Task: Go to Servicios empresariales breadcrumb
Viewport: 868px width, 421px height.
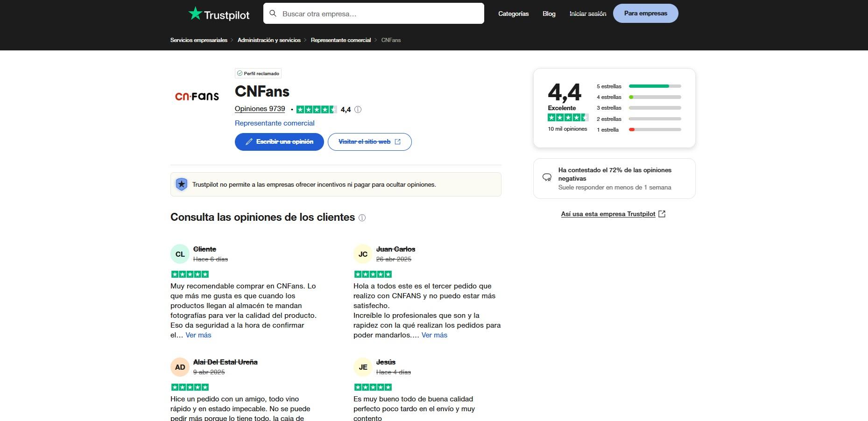Action: click(x=198, y=40)
